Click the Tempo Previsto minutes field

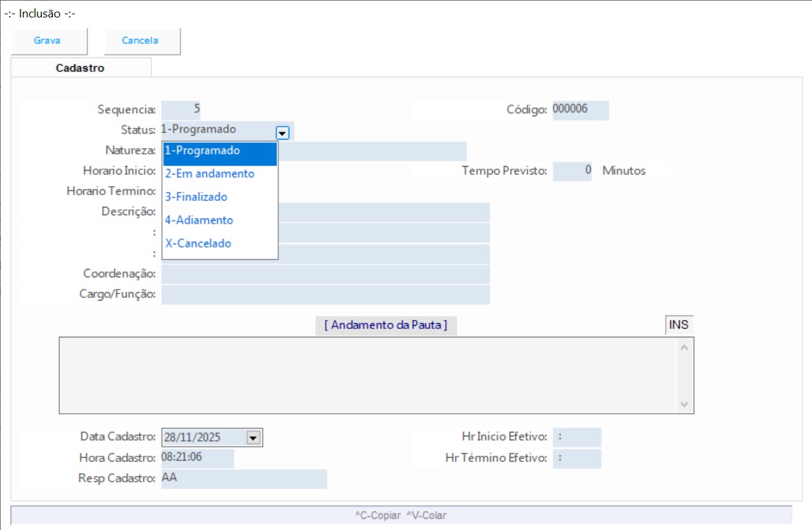pyautogui.click(x=572, y=171)
